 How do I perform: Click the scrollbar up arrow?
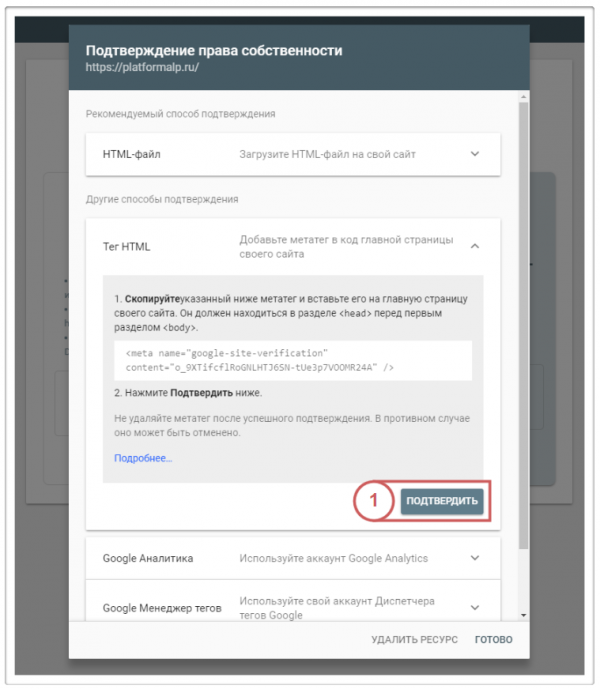(523, 96)
